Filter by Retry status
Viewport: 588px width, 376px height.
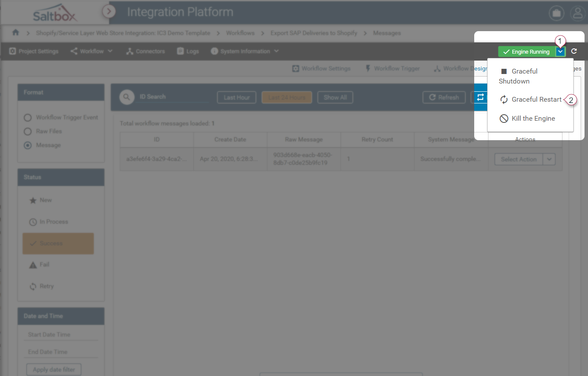click(58, 286)
